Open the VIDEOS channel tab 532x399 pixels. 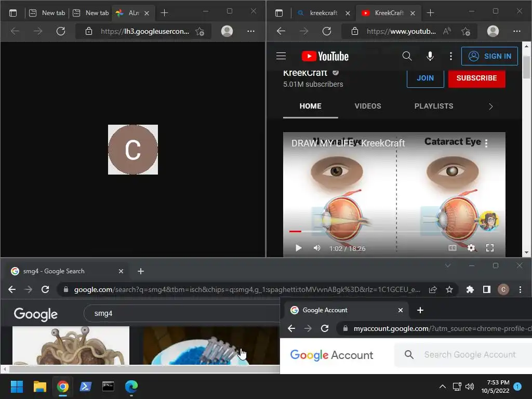pyautogui.click(x=368, y=106)
